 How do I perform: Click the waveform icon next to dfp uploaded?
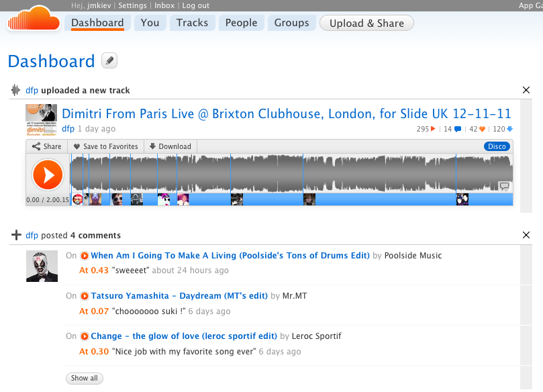click(x=15, y=90)
